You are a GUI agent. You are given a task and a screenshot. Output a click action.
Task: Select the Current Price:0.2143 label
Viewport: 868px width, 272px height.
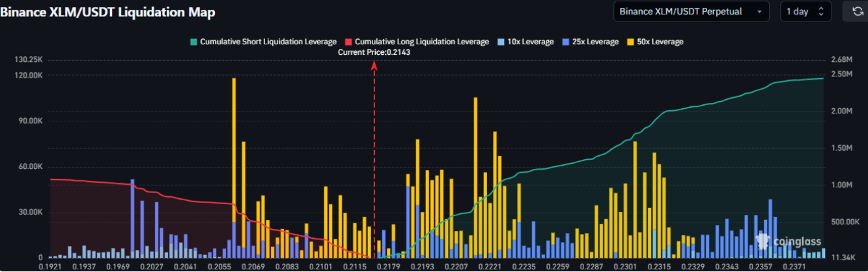point(374,52)
